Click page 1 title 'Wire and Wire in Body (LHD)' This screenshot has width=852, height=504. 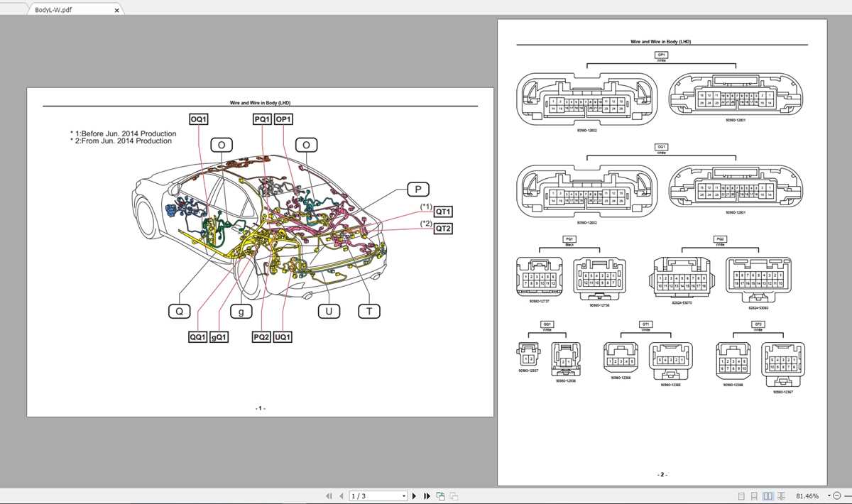click(260, 103)
